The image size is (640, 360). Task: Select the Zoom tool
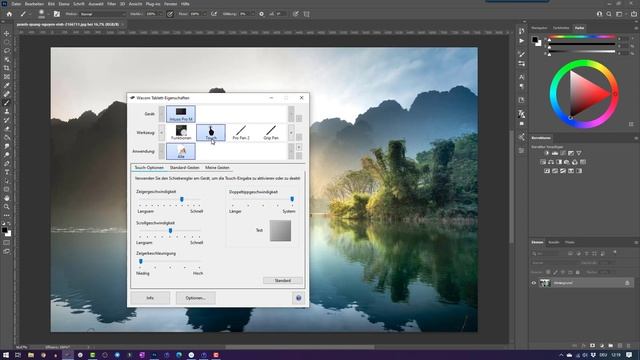(7, 207)
